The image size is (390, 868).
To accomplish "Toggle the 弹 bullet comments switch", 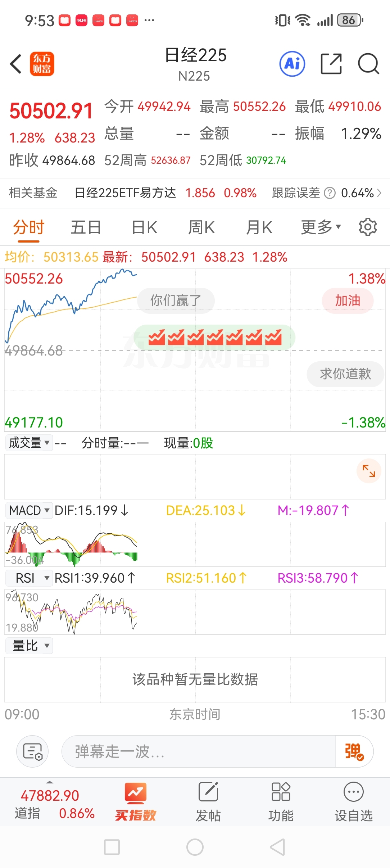I will click(354, 751).
